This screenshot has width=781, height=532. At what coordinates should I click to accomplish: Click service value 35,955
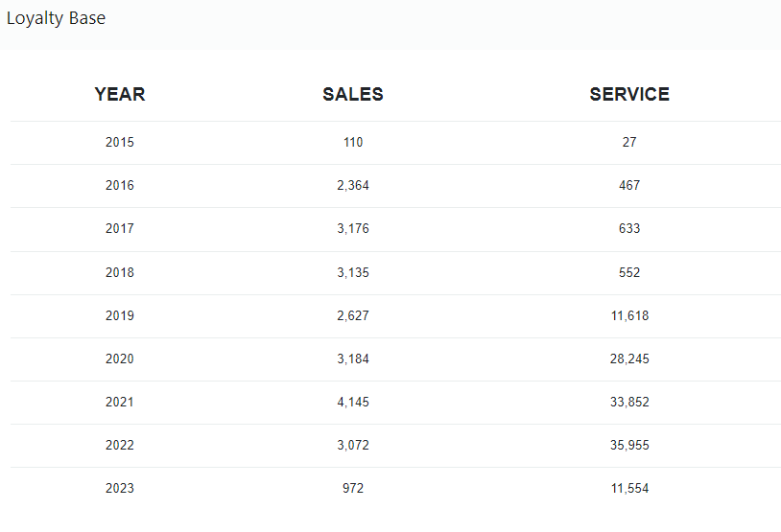[x=629, y=445]
